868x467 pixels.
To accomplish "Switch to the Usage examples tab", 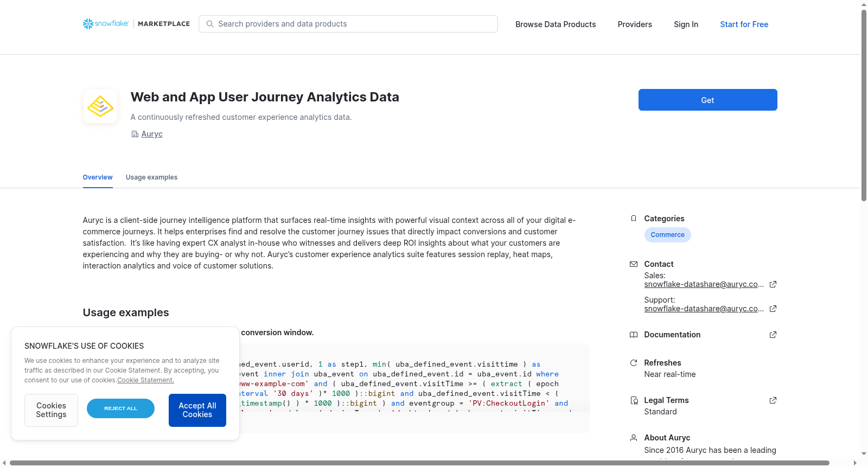I will (x=151, y=177).
